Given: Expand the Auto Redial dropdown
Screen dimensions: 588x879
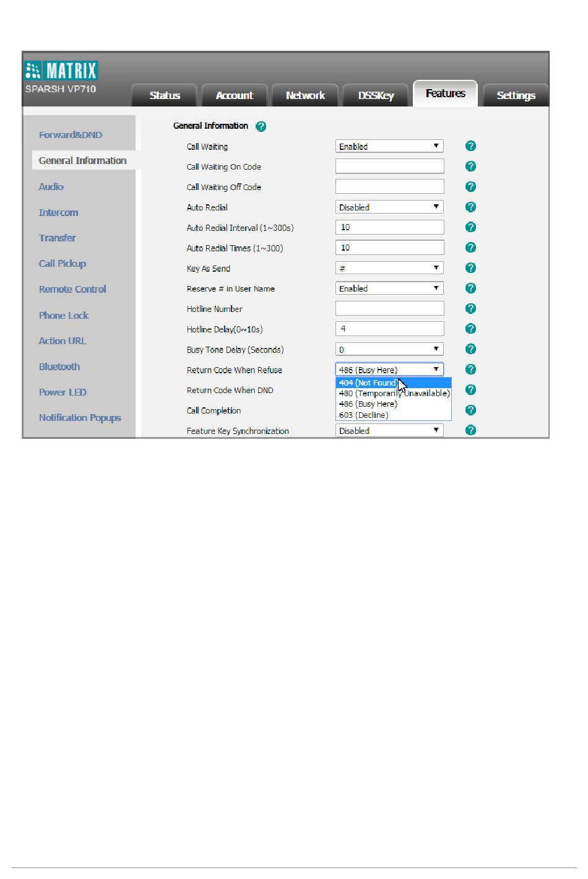Looking at the screenshot, I should 389,207.
